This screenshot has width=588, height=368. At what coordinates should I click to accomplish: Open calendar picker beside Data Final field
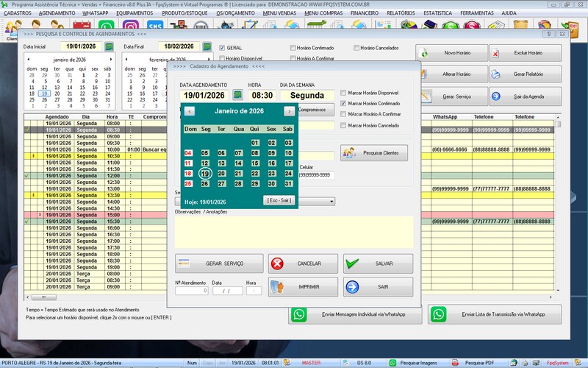click(207, 46)
